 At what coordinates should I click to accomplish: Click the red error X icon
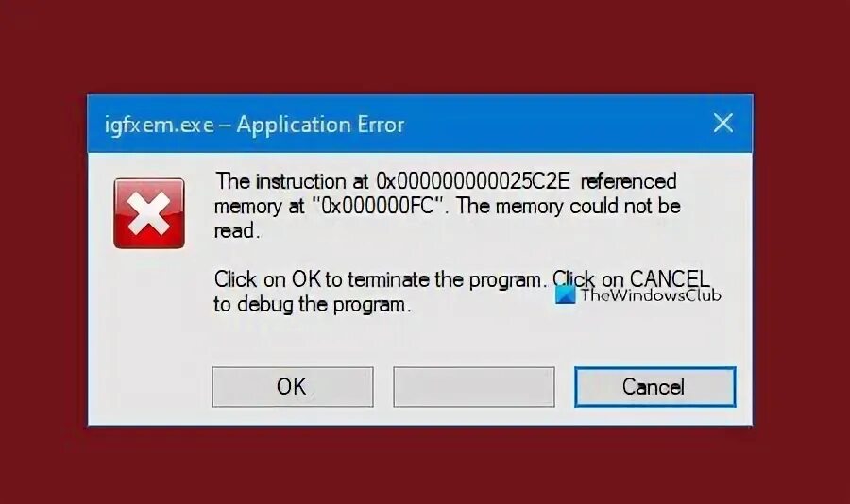[149, 213]
